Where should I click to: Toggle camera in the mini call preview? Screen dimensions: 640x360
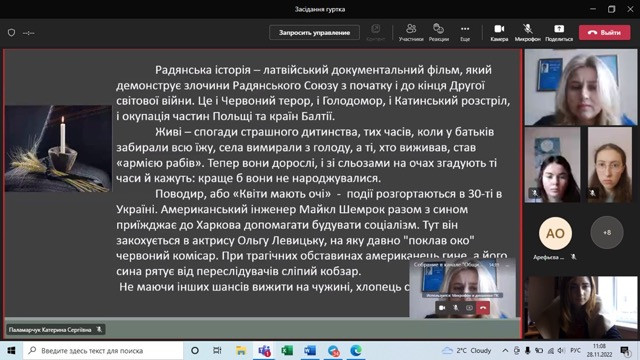click(x=442, y=308)
